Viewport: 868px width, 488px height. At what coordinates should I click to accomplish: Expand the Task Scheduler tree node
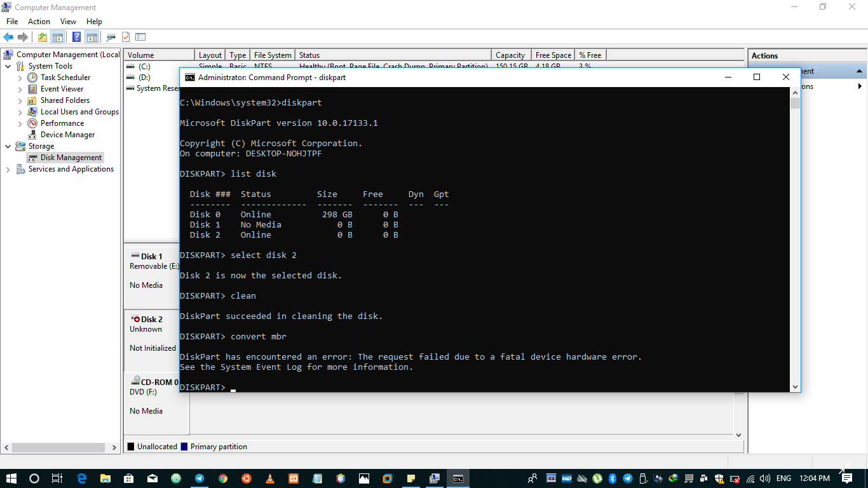pyautogui.click(x=20, y=78)
